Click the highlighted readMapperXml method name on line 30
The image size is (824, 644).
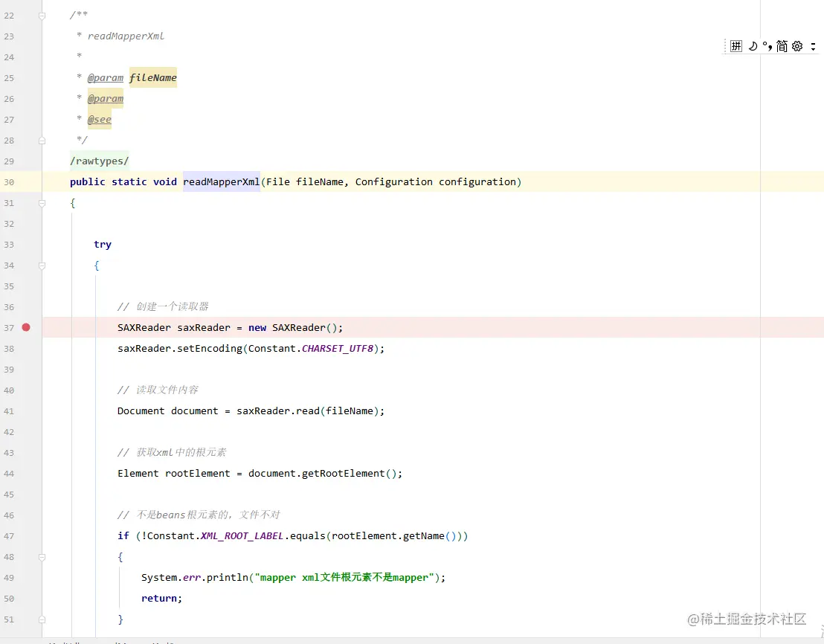point(221,181)
